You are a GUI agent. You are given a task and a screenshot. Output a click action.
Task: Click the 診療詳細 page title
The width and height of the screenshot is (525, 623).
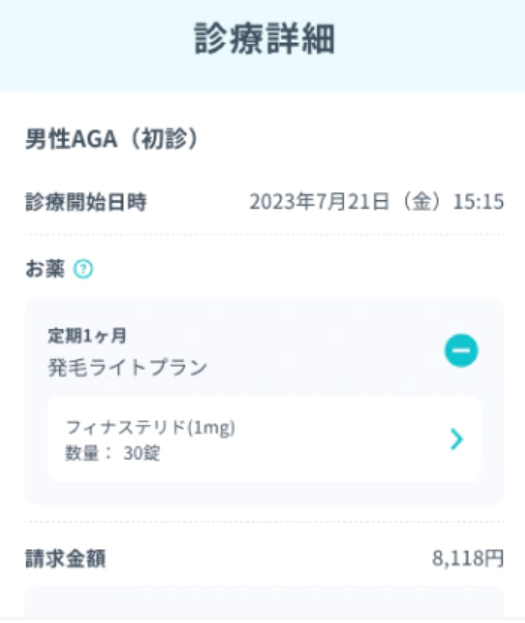(x=264, y=39)
